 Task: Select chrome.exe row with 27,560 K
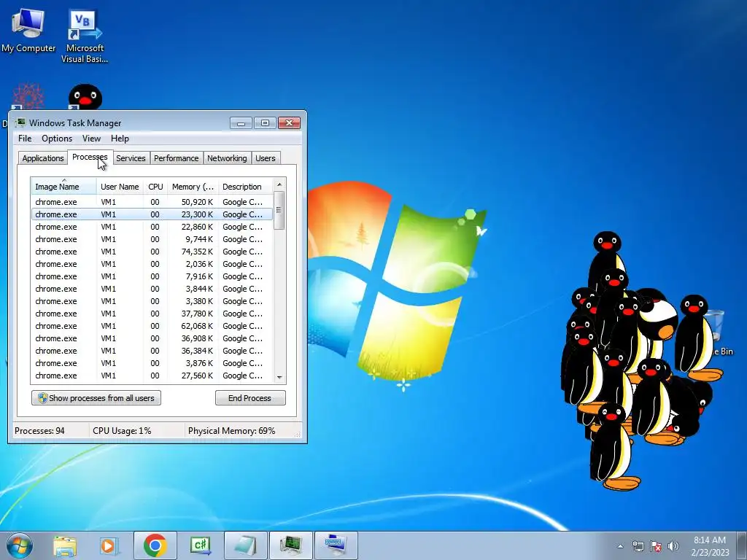click(152, 376)
